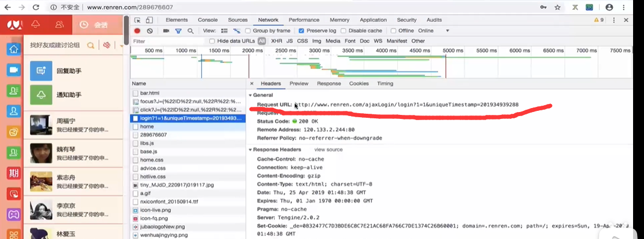The height and width of the screenshot is (239, 644).
Task: Open Renren friends icon in red header
Action: pos(60,25)
